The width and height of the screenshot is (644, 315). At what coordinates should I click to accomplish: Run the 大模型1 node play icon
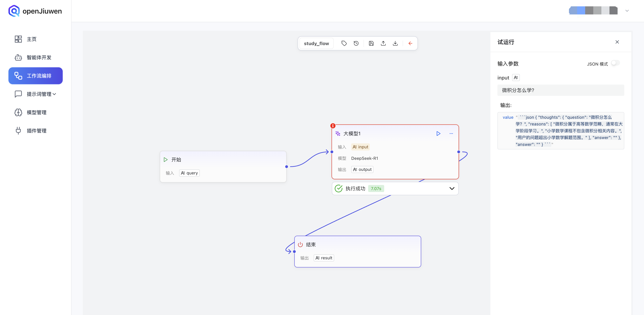click(x=438, y=134)
